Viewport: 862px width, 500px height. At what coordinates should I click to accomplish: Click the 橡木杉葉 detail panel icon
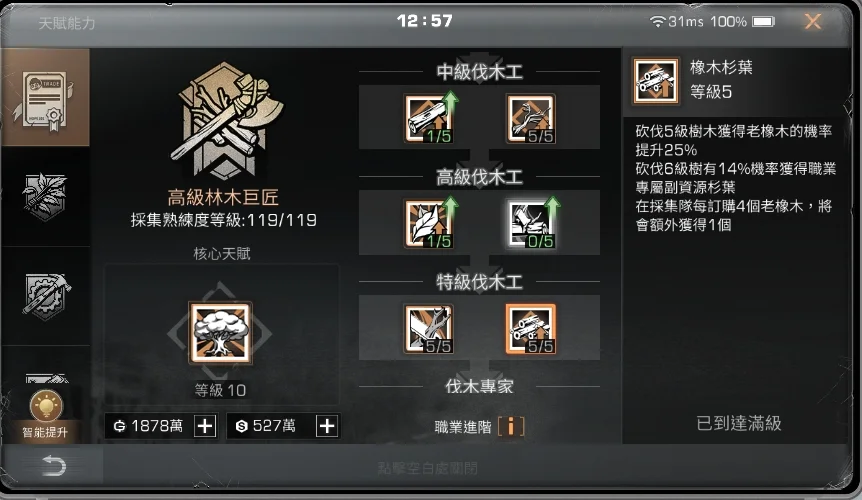(x=655, y=81)
